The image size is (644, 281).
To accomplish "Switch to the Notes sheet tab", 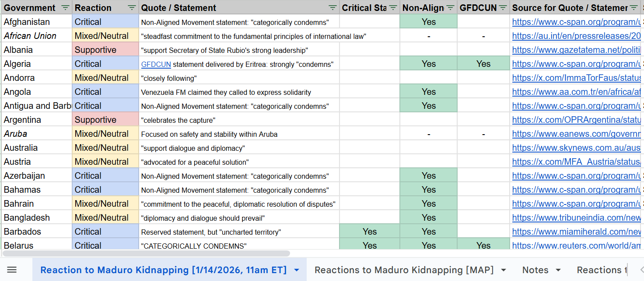I will click(x=535, y=270).
